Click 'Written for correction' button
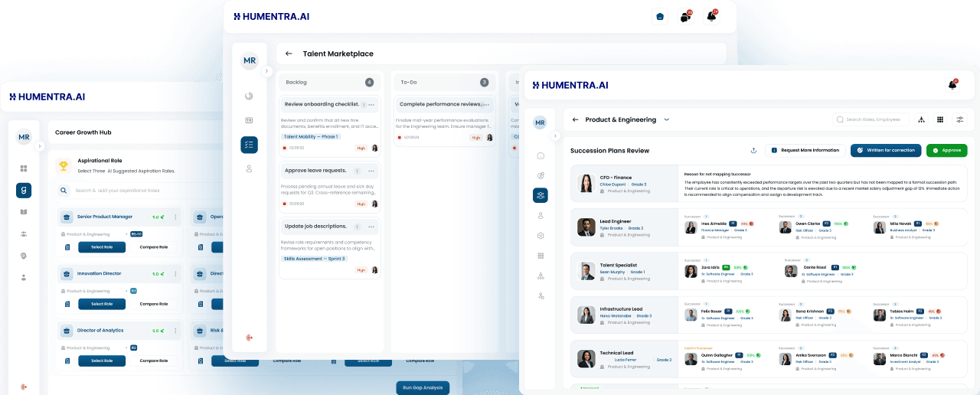 point(886,151)
